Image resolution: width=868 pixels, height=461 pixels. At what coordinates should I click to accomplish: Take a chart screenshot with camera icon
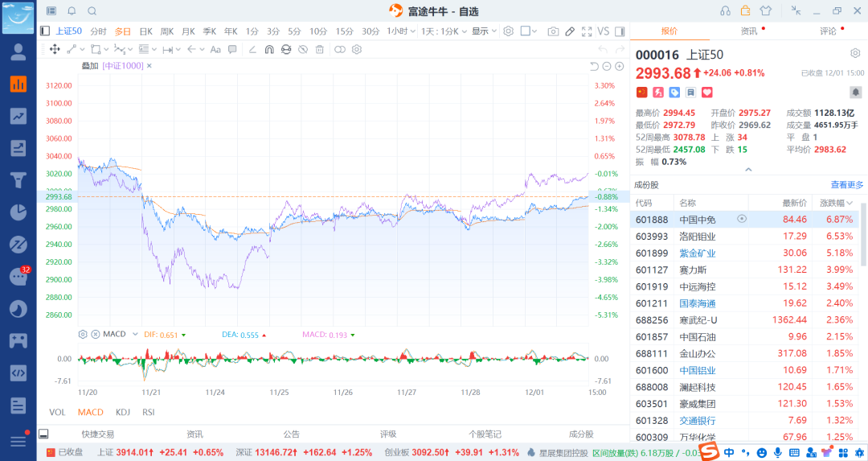pos(552,31)
